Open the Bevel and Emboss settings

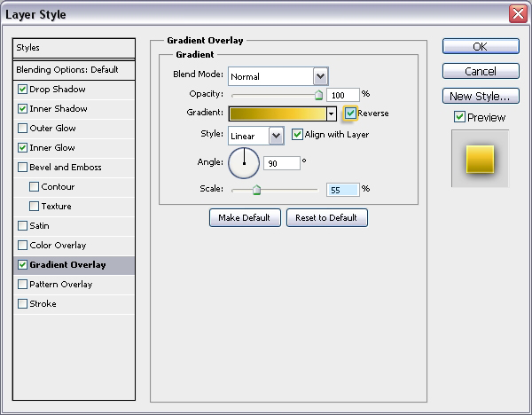tap(66, 168)
